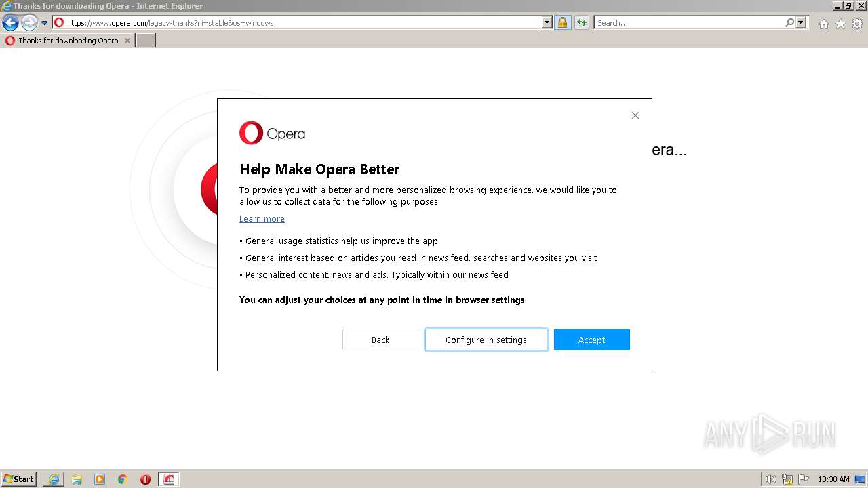Open the network tray icon
Image resolution: width=868 pixels, height=488 pixels.
[787, 479]
